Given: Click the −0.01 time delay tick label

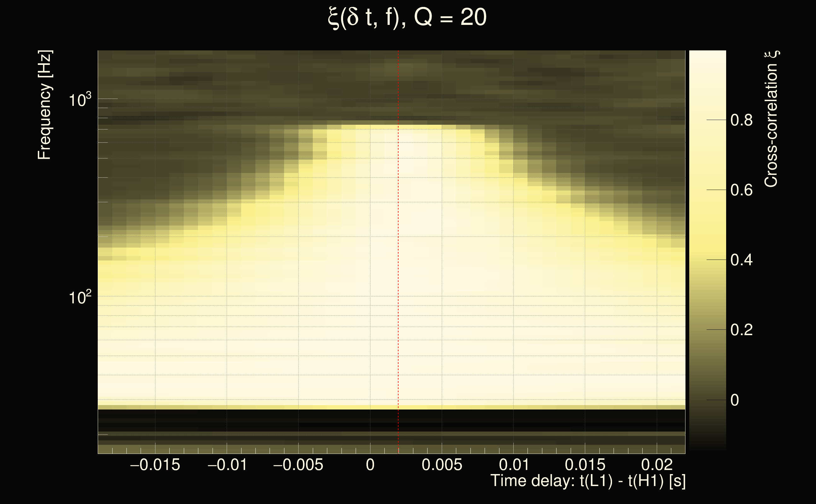Looking at the screenshot, I should pos(227,465).
